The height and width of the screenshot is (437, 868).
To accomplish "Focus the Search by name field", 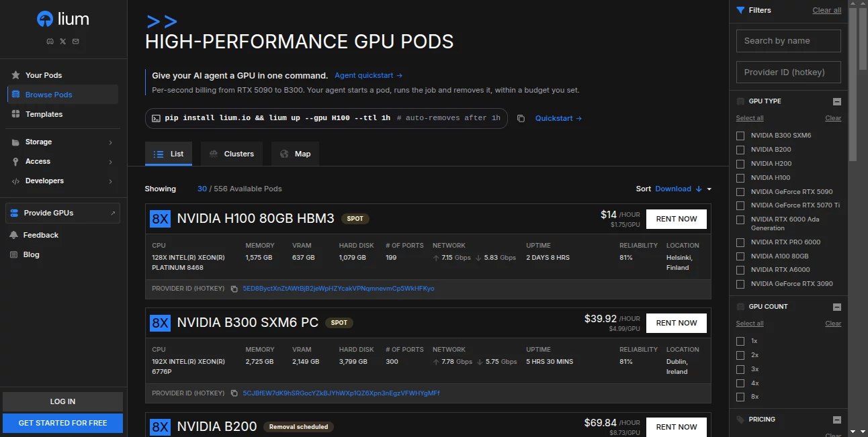I will point(789,41).
